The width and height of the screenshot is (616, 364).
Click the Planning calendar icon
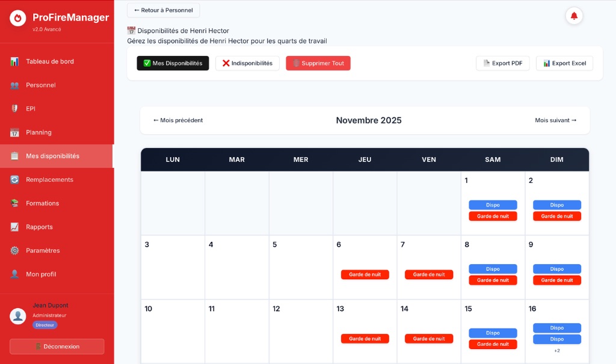click(14, 132)
